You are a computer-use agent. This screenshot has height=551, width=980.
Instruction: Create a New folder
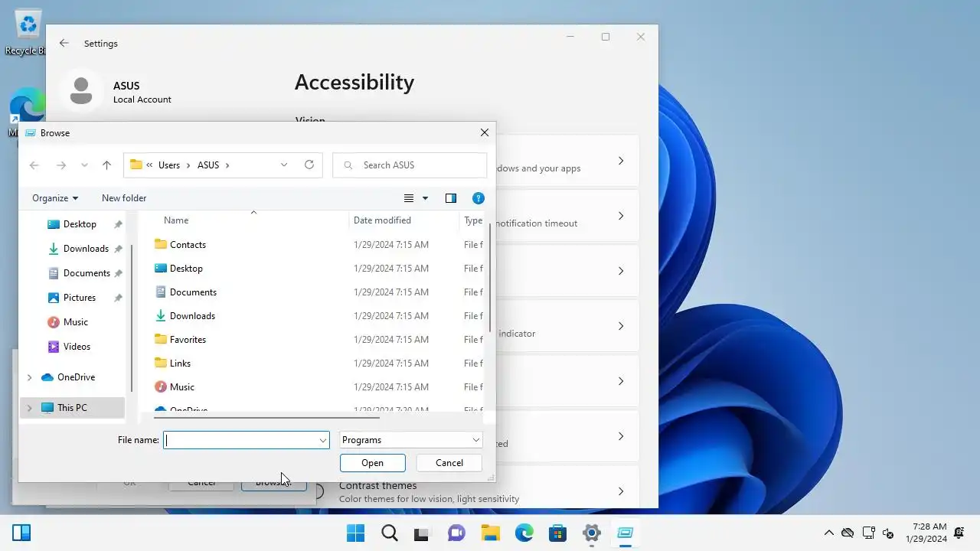click(124, 198)
